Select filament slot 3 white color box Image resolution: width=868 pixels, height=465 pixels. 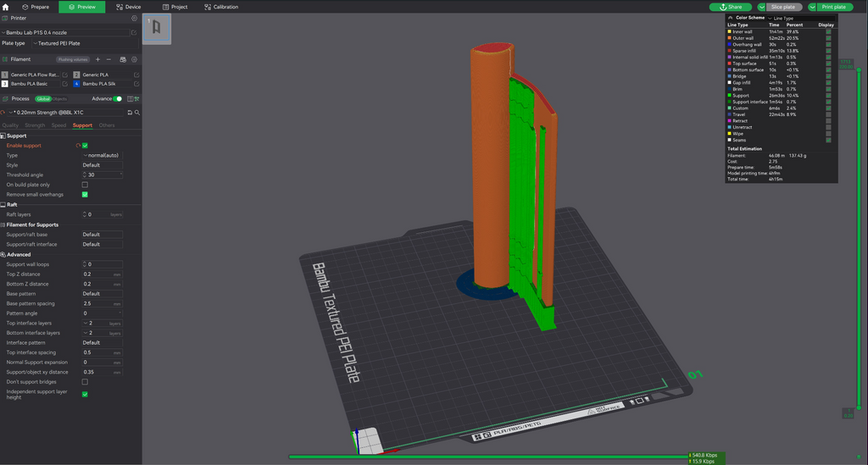click(5, 84)
